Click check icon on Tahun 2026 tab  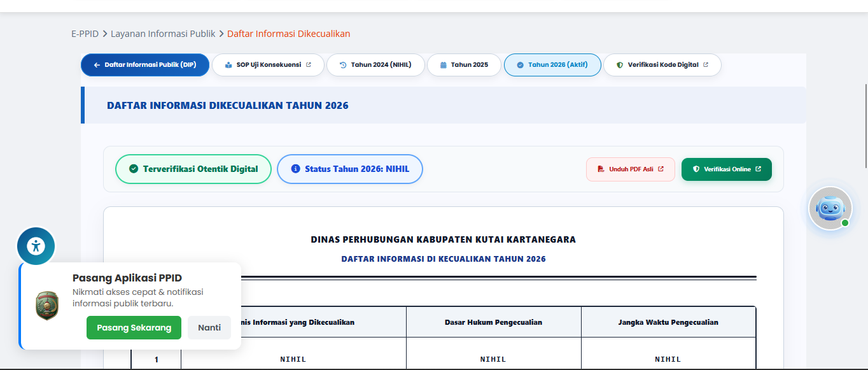coord(521,65)
